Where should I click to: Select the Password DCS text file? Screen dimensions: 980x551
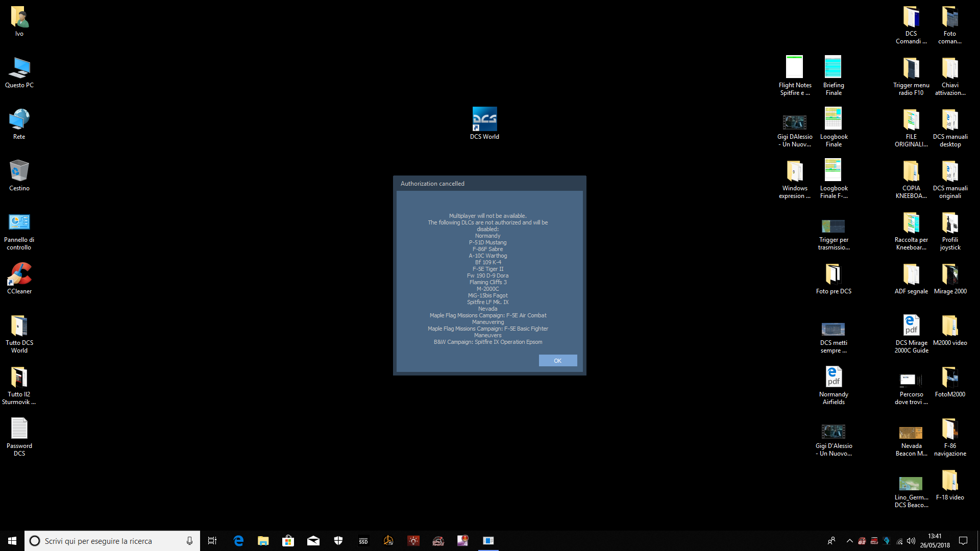[19, 437]
